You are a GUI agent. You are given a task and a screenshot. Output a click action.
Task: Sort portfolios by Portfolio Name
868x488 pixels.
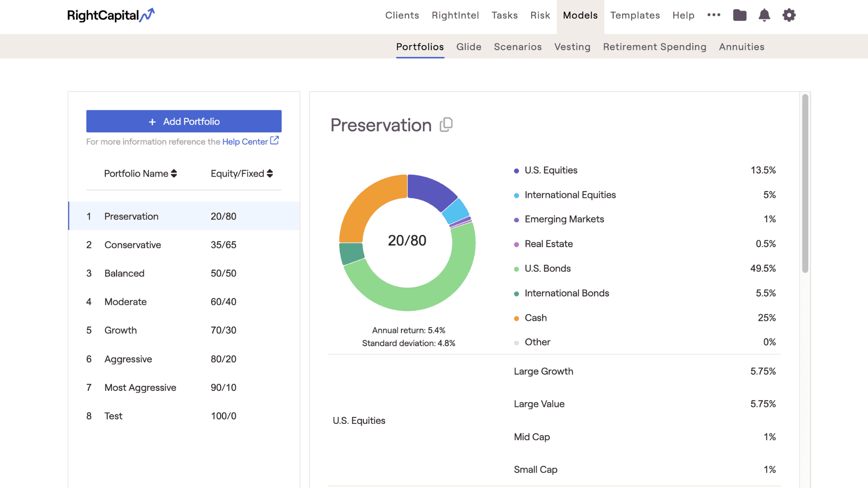click(x=174, y=174)
